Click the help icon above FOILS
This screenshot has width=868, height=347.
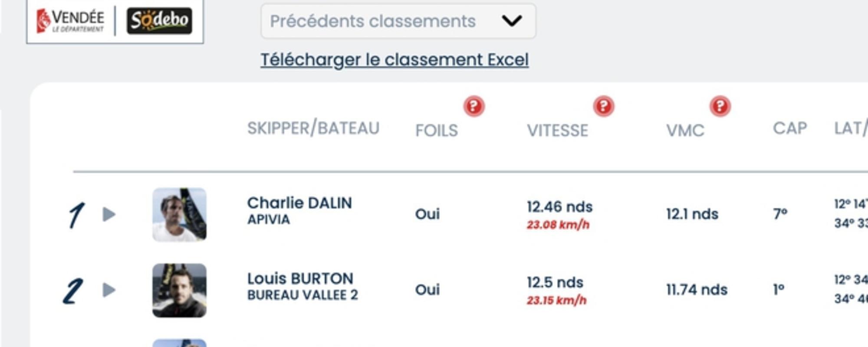(474, 106)
